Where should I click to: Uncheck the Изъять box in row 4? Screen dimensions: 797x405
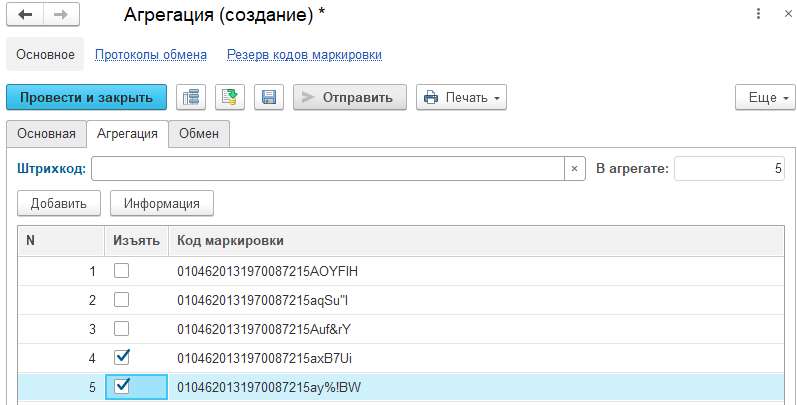[x=121, y=356]
